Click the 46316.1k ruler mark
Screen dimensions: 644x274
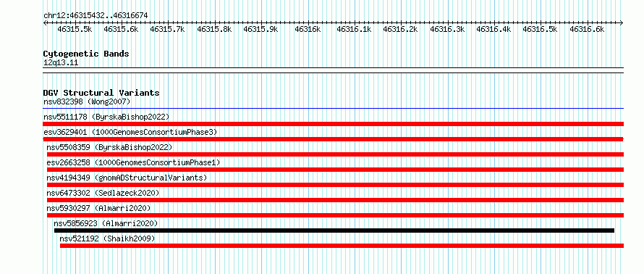(354, 29)
